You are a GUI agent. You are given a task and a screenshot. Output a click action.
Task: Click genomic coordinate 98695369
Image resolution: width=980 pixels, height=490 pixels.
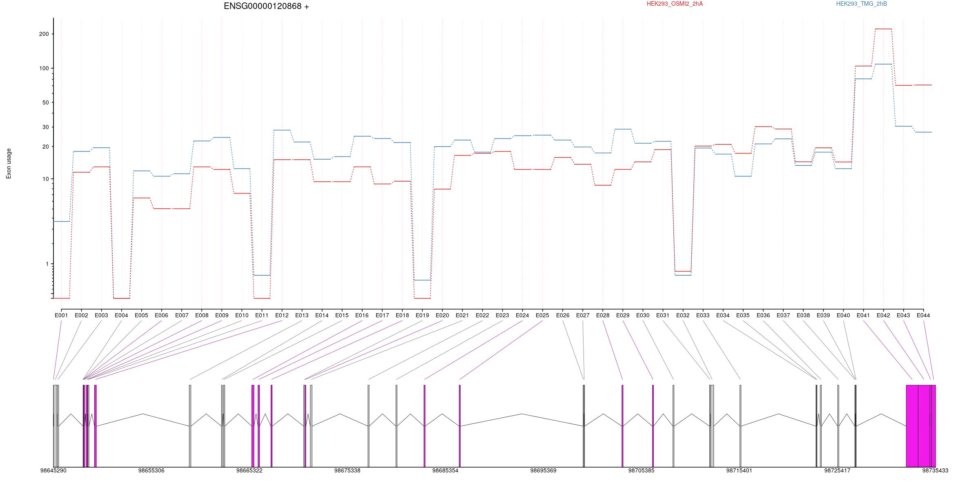tap(543, 470)
